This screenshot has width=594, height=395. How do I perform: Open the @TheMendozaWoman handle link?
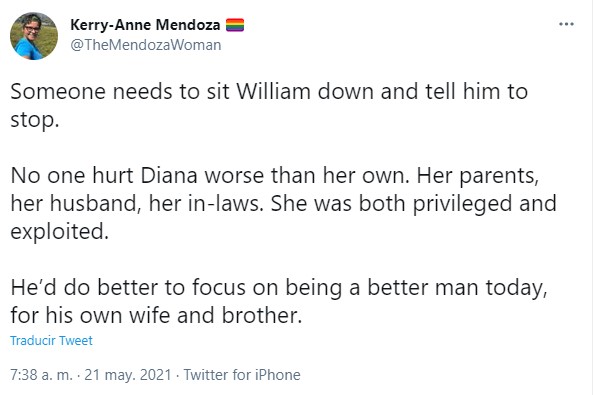(x=146, y=45)
